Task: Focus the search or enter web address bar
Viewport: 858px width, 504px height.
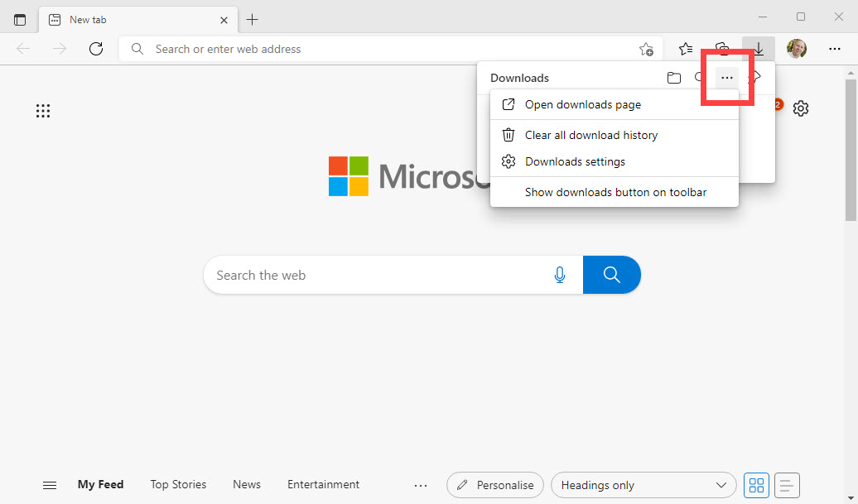Action: pyautogui.click(x=391, y=49)
